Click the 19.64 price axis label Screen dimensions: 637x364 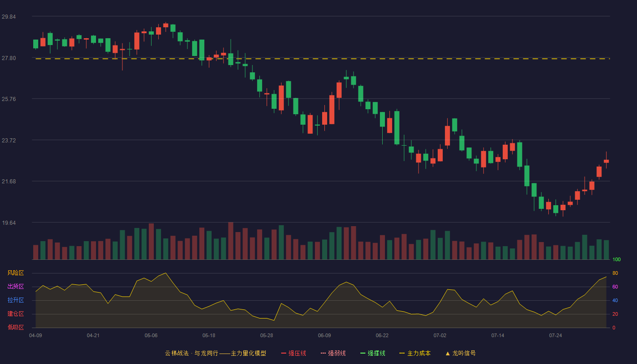[9, 223]
